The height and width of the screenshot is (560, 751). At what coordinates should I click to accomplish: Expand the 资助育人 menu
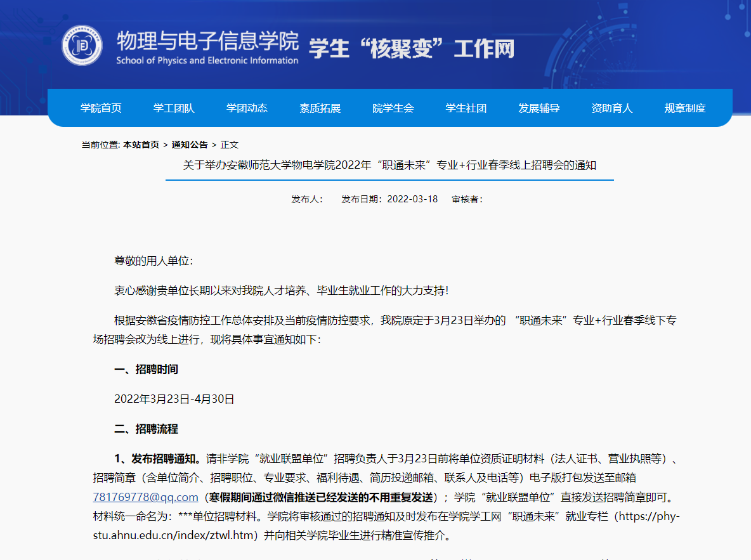(x=611, y=108)
